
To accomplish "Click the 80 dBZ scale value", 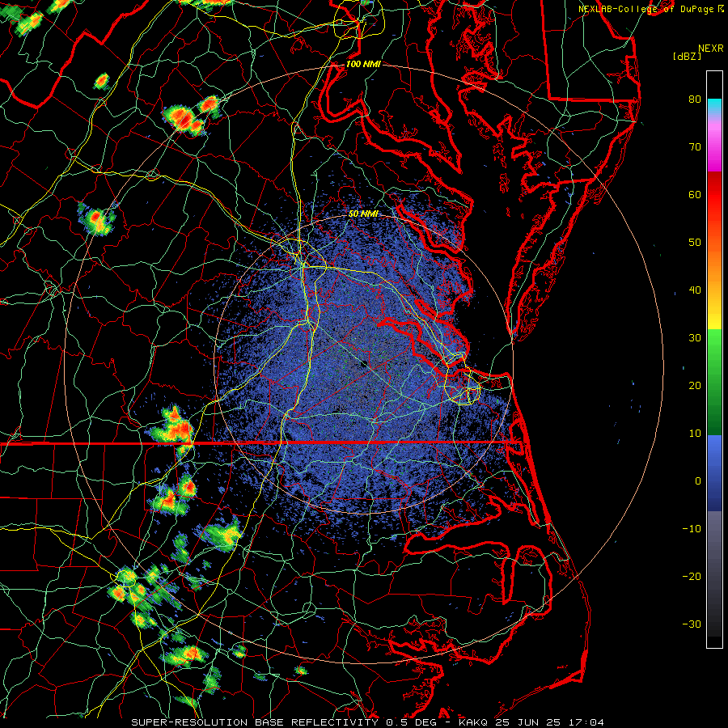I will coord(695,99).
